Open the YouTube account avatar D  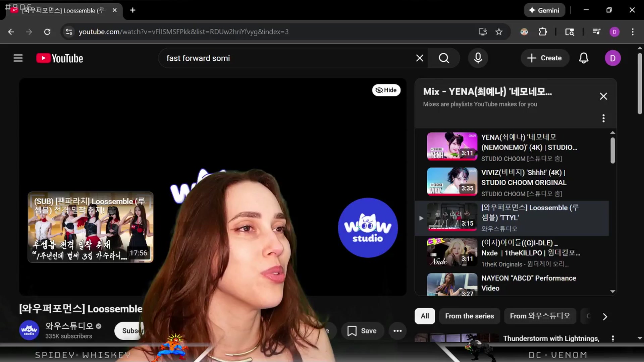[x=612, y=58]
